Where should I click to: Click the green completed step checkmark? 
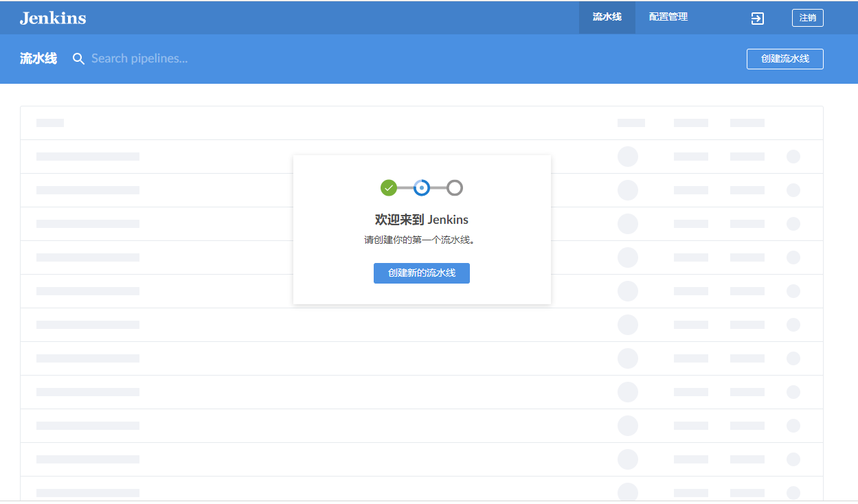(x=389, y=187)
